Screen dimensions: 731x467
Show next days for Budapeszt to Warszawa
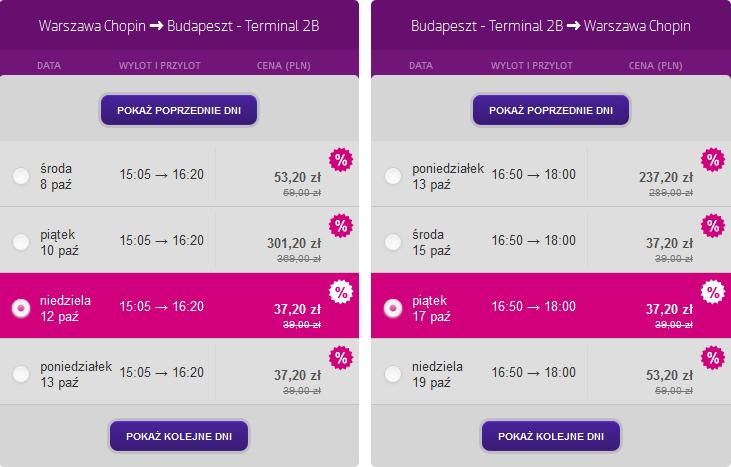click(x=551, y=436)
